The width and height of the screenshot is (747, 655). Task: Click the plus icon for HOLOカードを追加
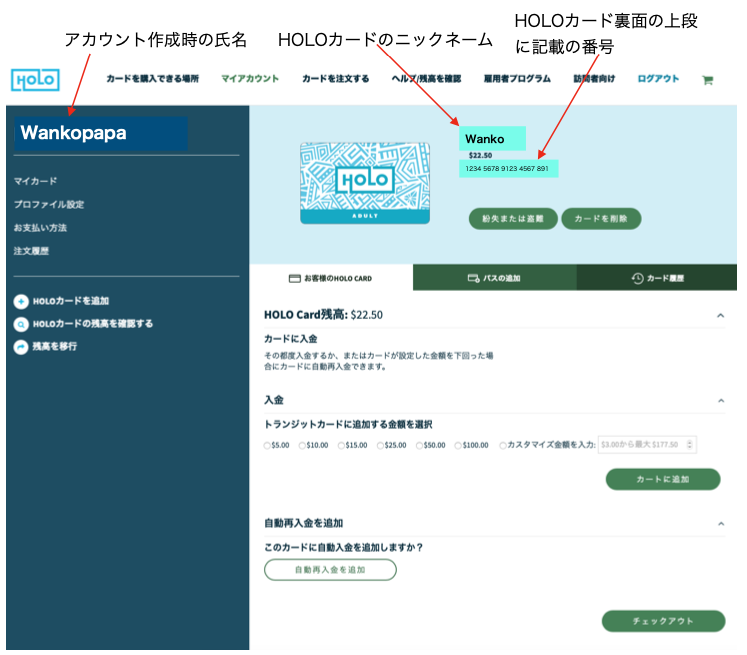(x=21, y=302)
